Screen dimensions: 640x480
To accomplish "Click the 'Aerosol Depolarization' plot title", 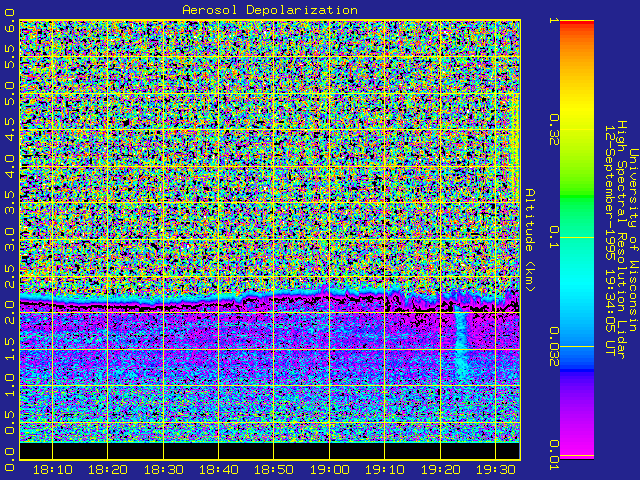I will (x=270, y=10).
